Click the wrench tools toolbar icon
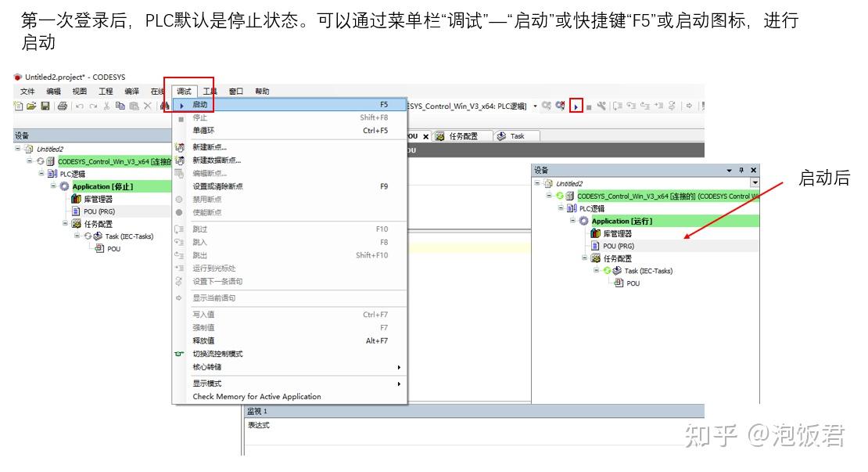Screen dimensions: 868x472 point(601,105)
